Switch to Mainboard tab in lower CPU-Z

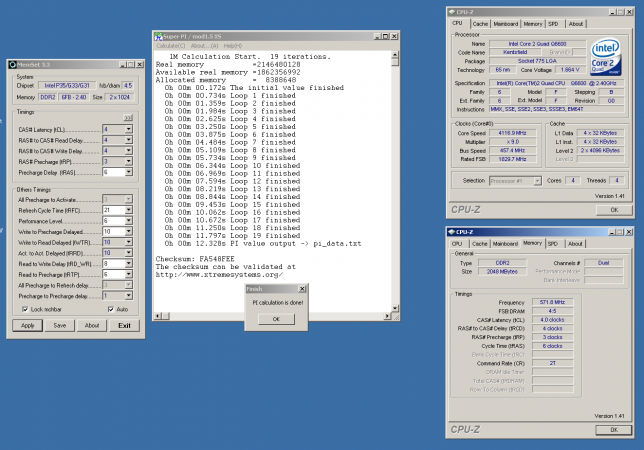click(505, 243)
